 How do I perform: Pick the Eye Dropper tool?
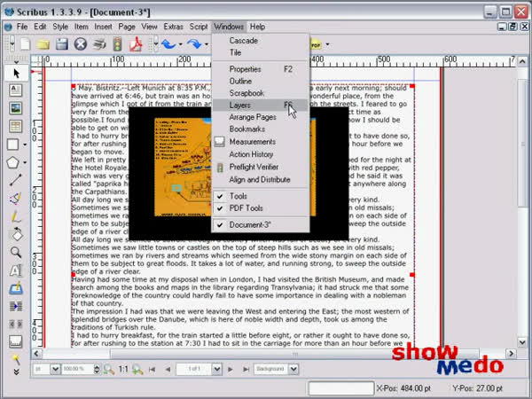pyautogui.click(x=16, y=359)
